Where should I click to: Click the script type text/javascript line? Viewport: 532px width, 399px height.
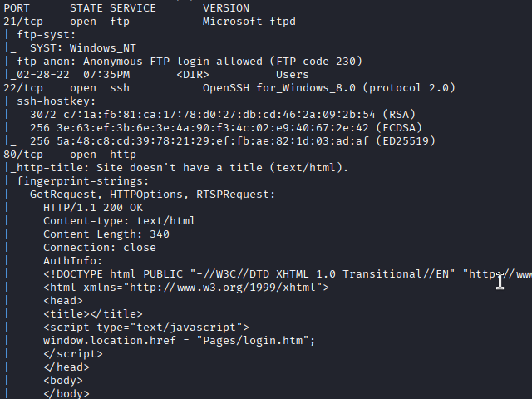click(146, 327)
